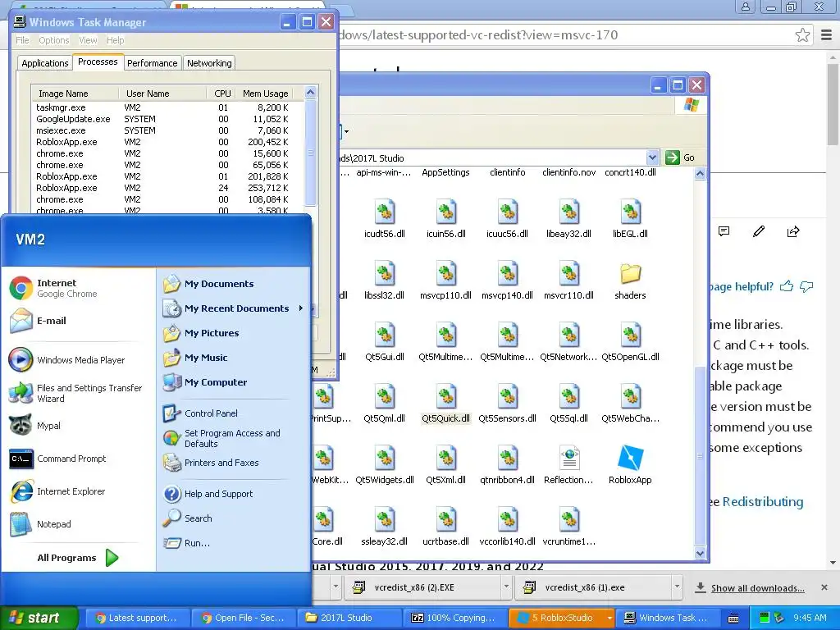
Task: Open Task Manager View menu
Action: click(x=88, y=40)
